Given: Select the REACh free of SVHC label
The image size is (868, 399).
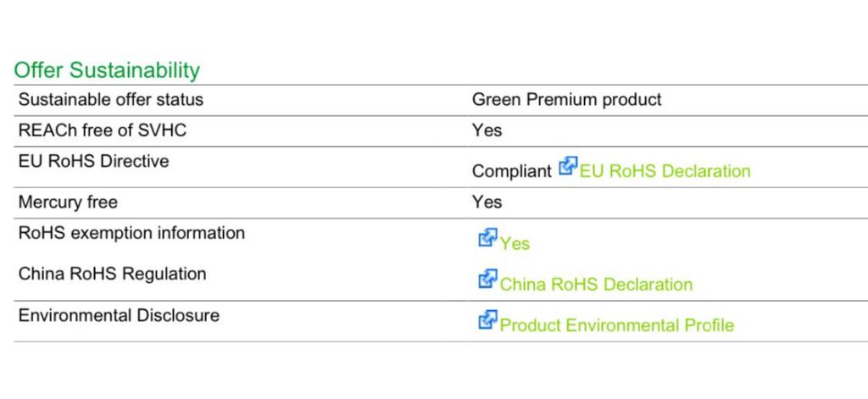Looking at the screenshot, I should pos(102,130).
